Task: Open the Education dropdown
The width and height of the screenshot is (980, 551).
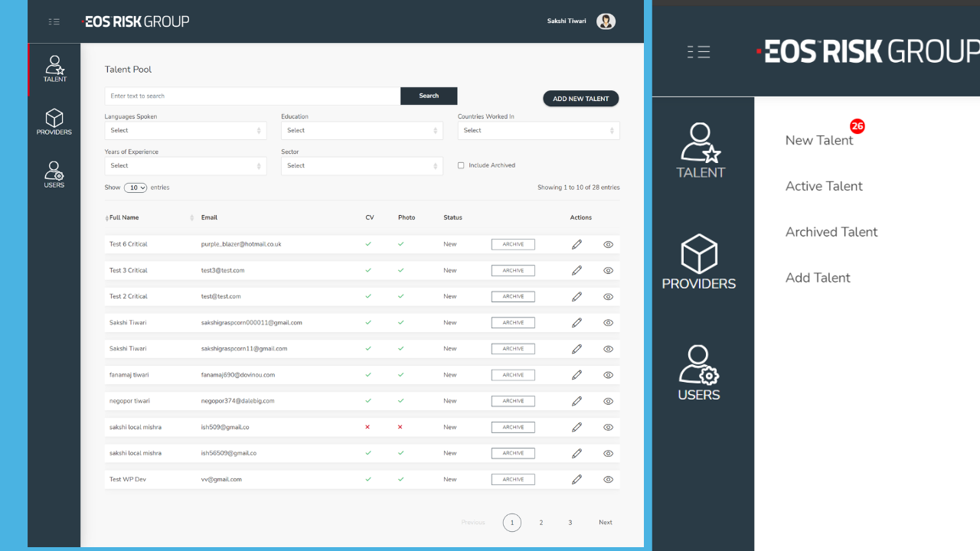Action: (362, 130)
